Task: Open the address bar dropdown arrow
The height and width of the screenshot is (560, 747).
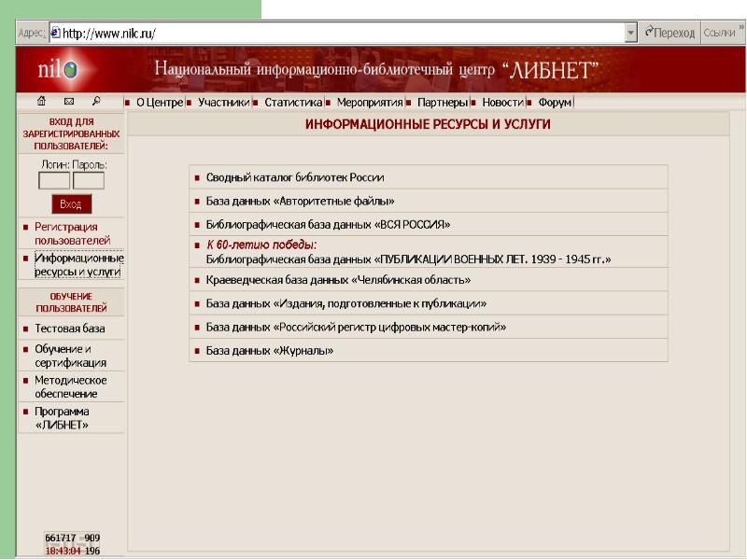Action: tap(631, 34)
